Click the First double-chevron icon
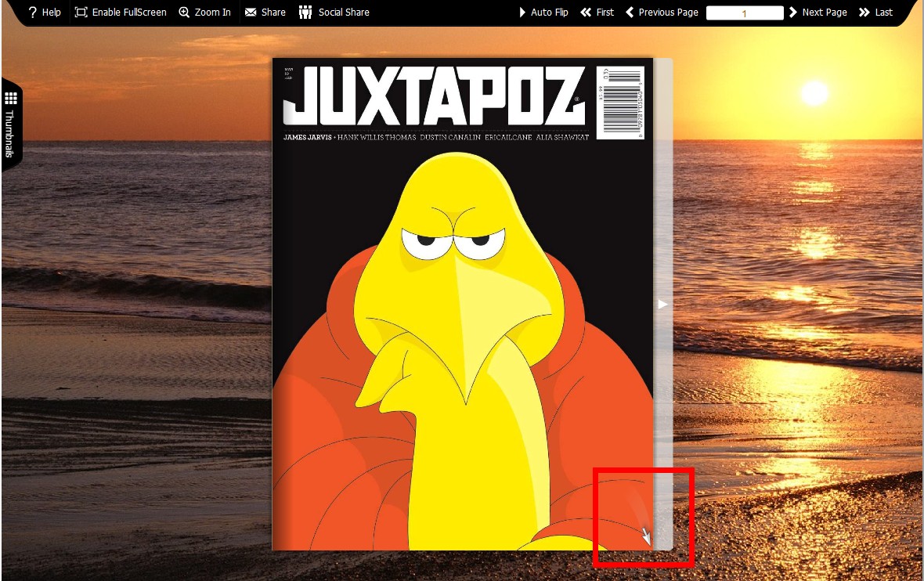Viewport: 924px width, 581px height. [586, 13]
